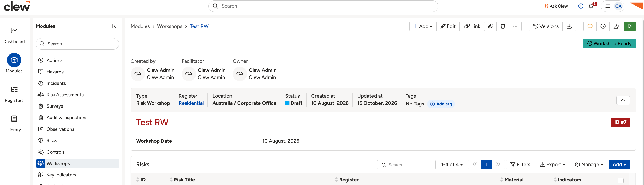Viewport: 644px width, 185px height.
Task: Open Risk Assessments module
Action: (77, 95)
